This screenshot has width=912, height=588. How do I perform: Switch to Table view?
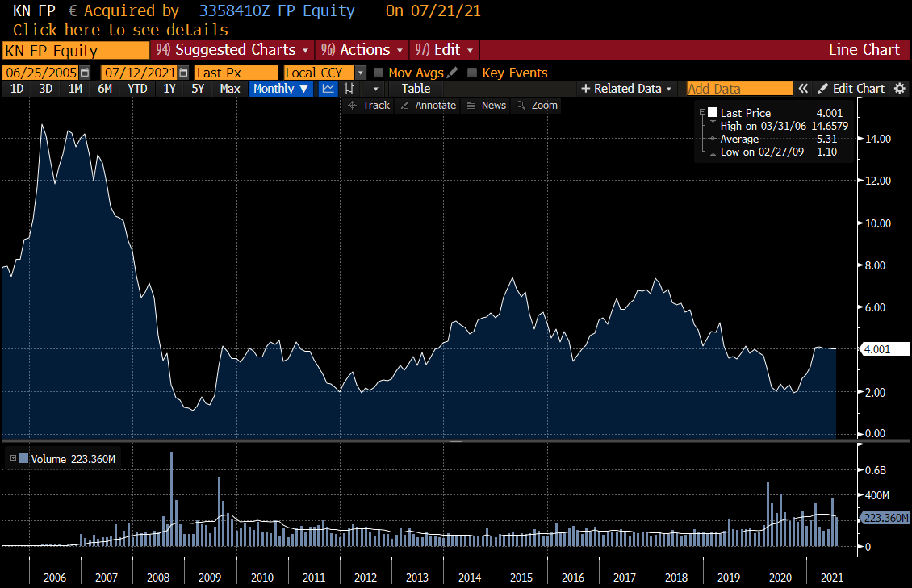(x=416, y=88)
